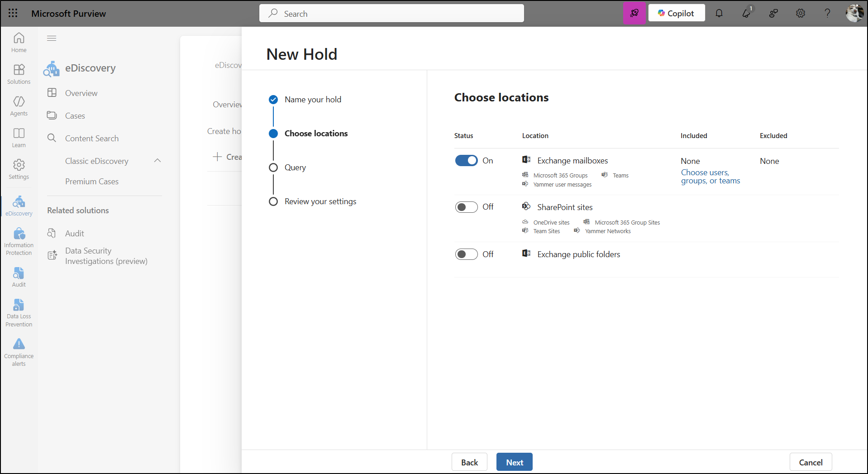868x474 pixels.
Task: Open Premium Cases under Classic eDiscovery
Action: [x=92, y=181]
